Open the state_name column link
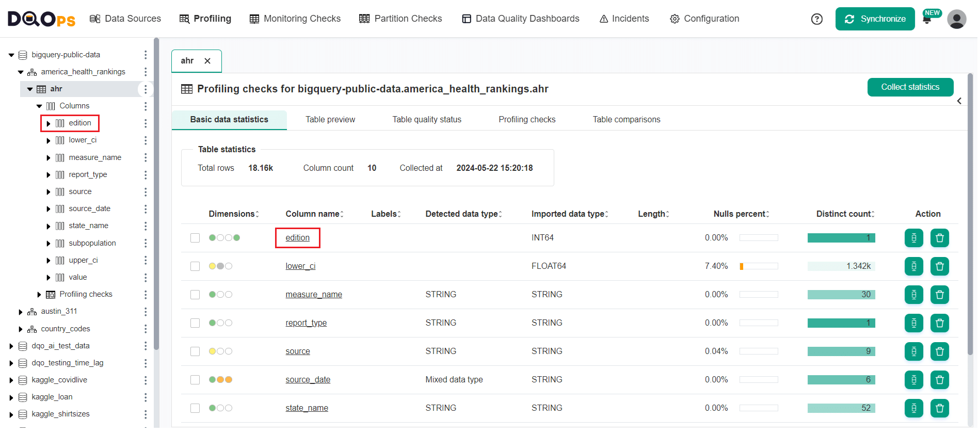 307,408
